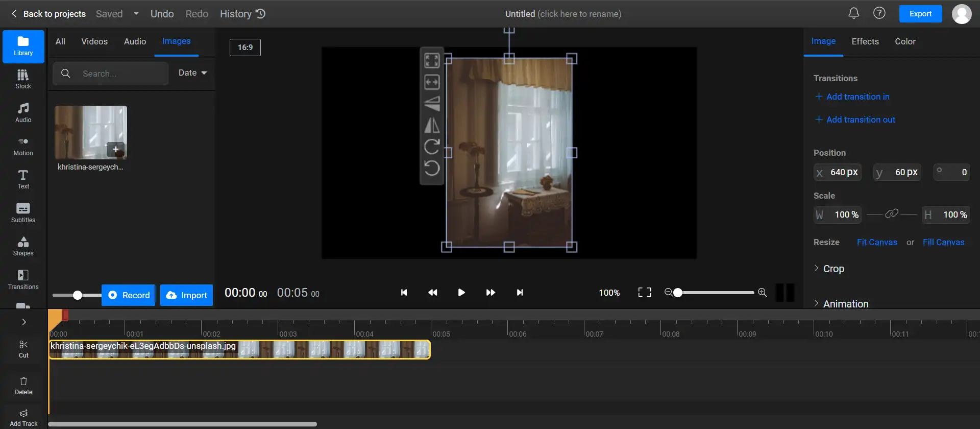Click Fit Canvas link
This screenshot has height=429, width=980.
click(877, 242)
